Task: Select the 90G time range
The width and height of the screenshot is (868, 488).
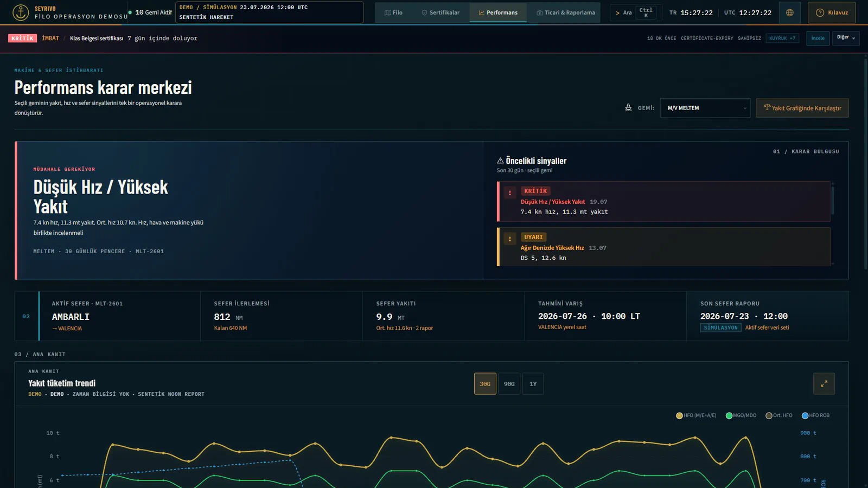Action: click(x=509, y=384)
